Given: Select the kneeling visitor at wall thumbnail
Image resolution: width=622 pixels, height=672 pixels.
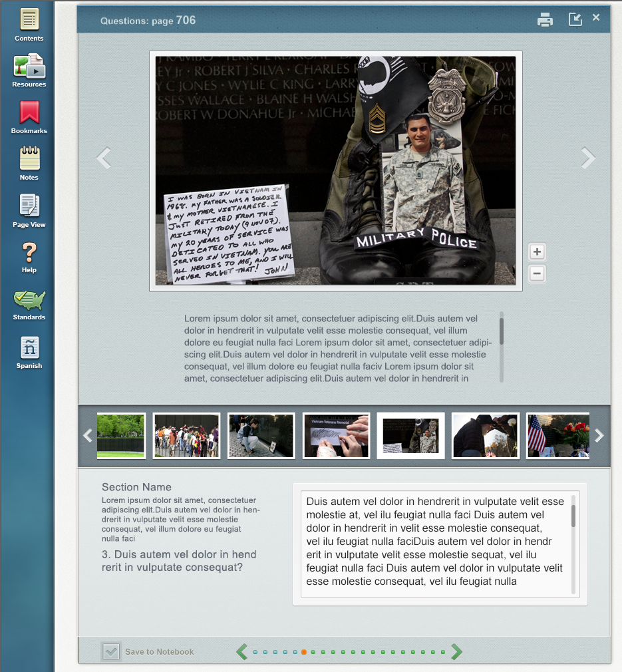Looking at the screenshot, I should [x=261, y=435].
